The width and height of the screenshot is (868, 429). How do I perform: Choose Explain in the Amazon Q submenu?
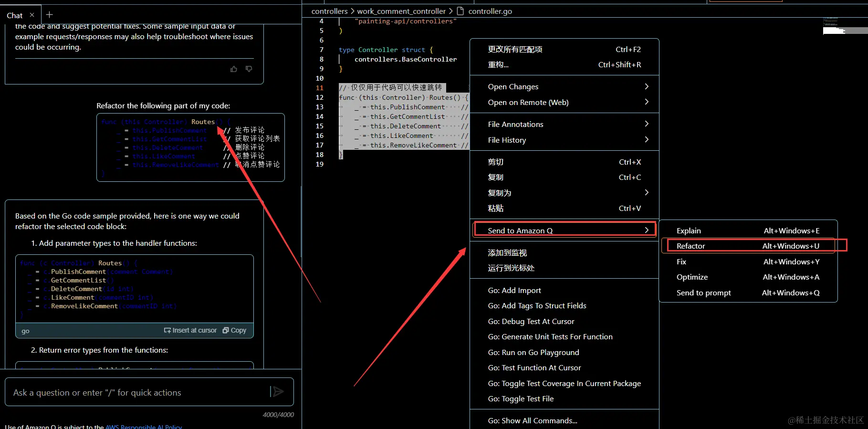[748, 231]
